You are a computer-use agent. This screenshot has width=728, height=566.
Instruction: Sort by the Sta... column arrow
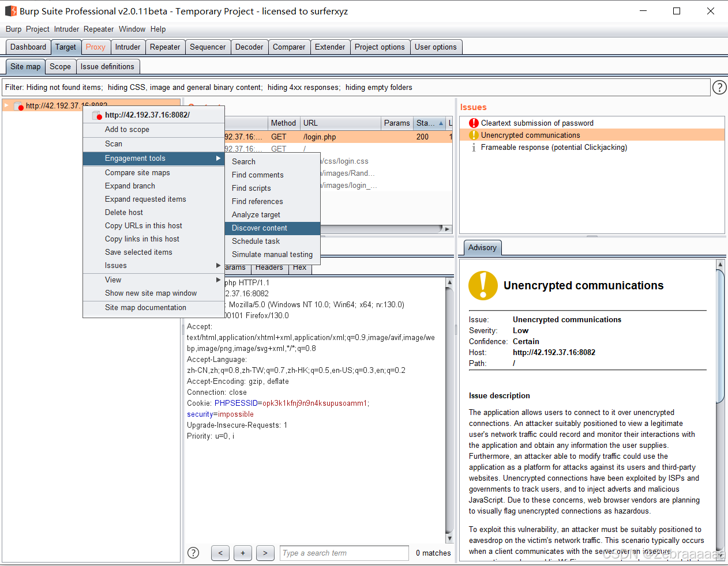click(441, 123)
